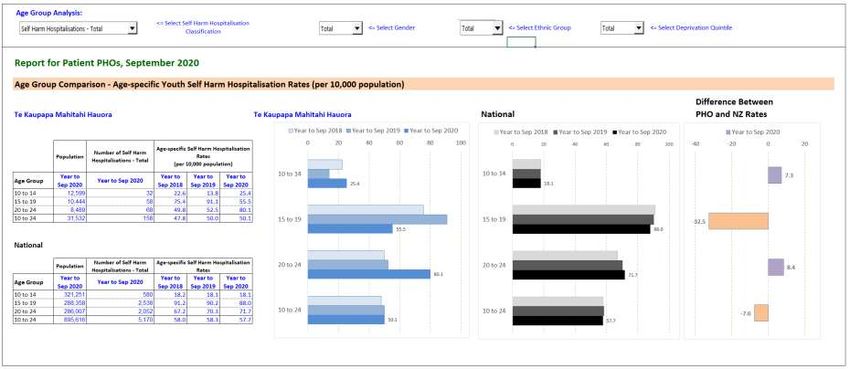Click 'Difference Between PHO and NZ Rates' chart title
The height and width of the screenshot is (369, 850).
click(734, 108)
